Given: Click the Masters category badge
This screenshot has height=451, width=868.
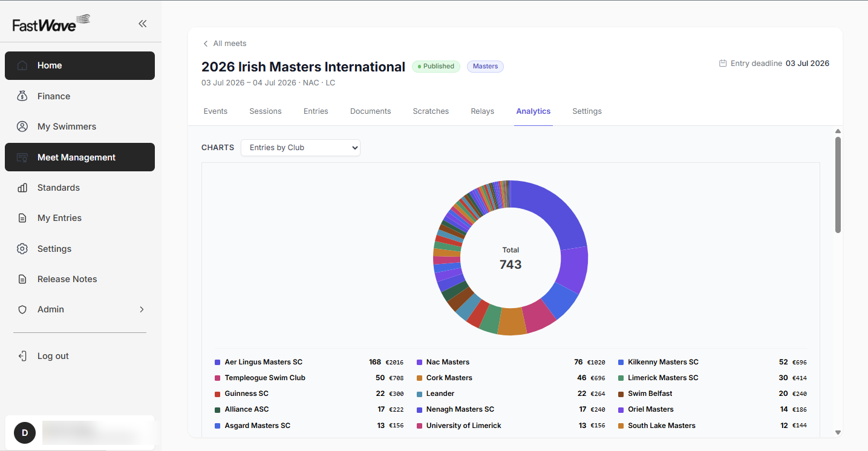Looking at the screenshot, I should click(x=485, y=67).
